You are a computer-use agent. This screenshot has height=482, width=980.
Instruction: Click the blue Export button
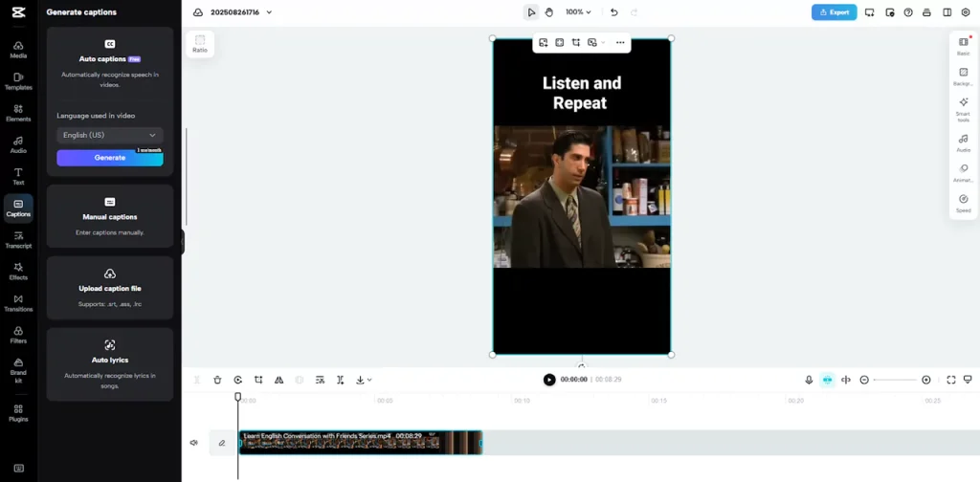tap(834, 12)
